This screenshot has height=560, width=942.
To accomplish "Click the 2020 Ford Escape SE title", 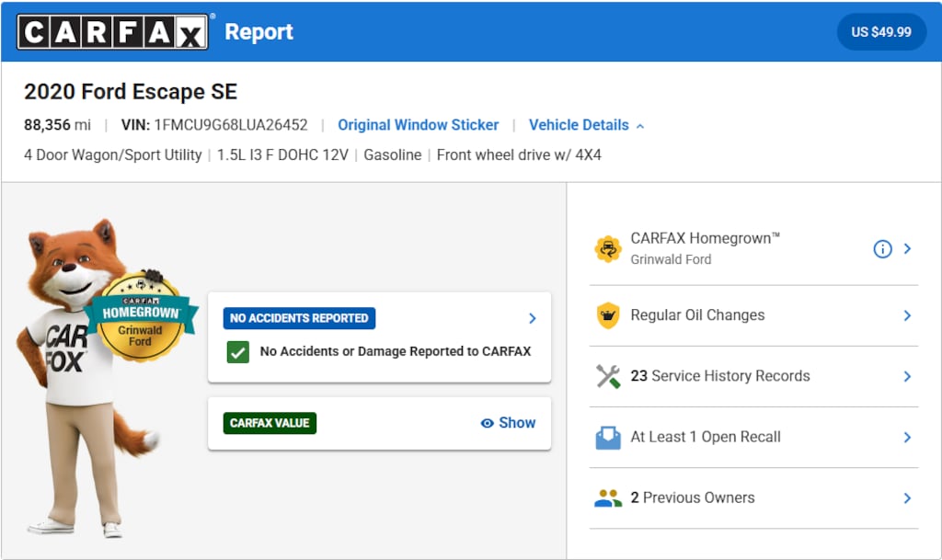I will [131, 92].
